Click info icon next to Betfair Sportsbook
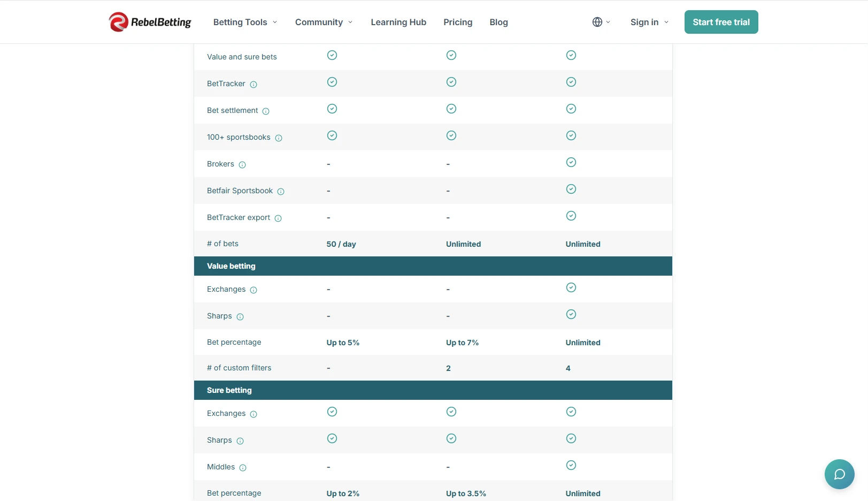Screen dimensions: 868x501 281,192
